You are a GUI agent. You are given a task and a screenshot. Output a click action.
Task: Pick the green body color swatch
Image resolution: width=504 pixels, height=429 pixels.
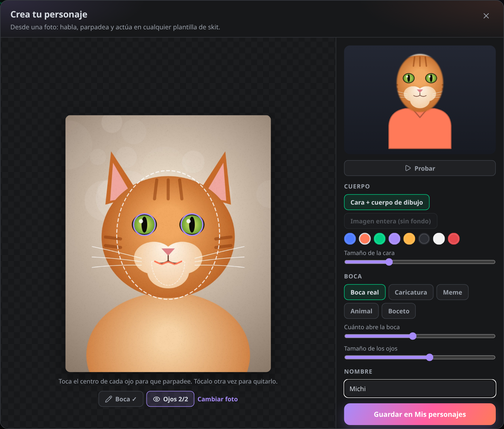[379, 239]
